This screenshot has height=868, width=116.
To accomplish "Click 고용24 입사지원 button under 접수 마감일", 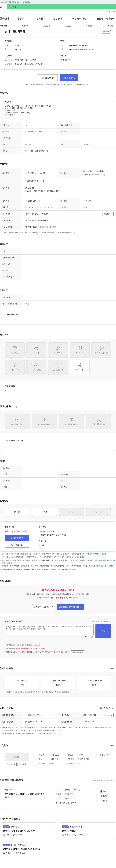I will tap(17, 538).
